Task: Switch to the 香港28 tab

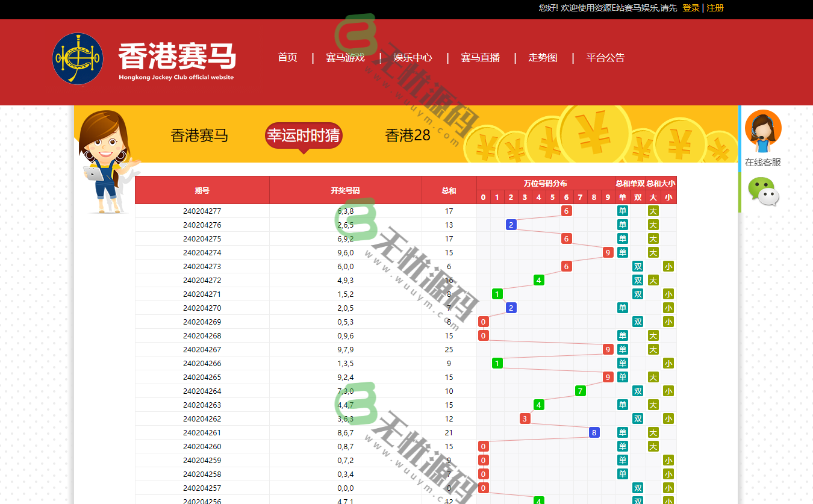Action: coord(408,135)
